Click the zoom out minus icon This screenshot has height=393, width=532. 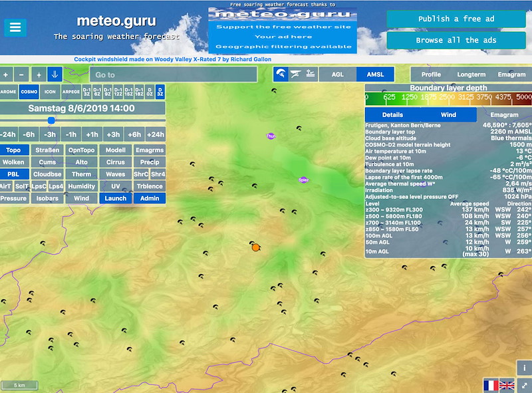point(21,74)
